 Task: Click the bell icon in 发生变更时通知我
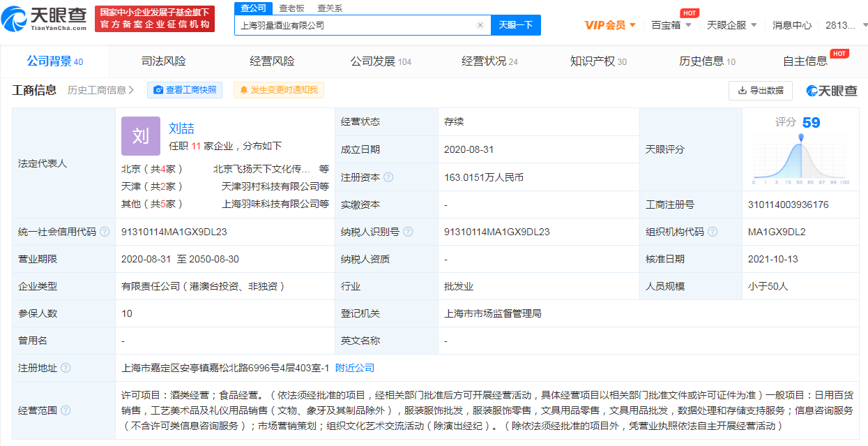244,90
